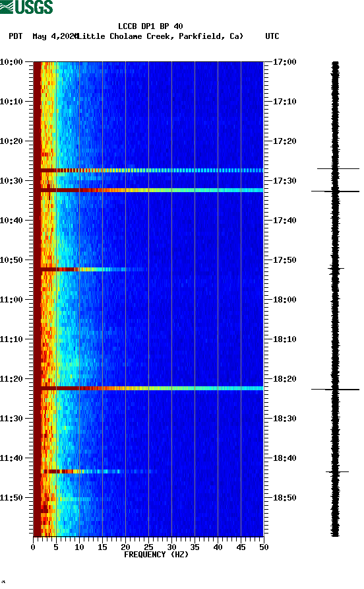Click the 17:00 UTC time label

coord(284,62)
